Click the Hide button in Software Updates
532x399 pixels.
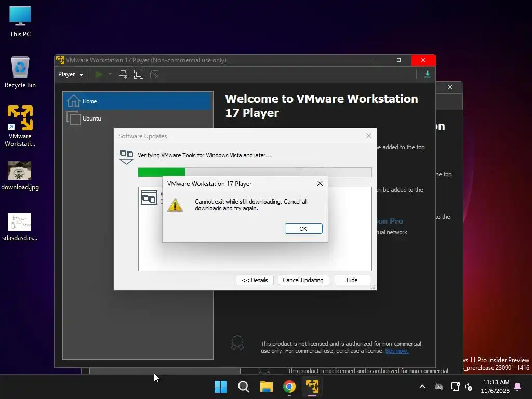[352, 280]
